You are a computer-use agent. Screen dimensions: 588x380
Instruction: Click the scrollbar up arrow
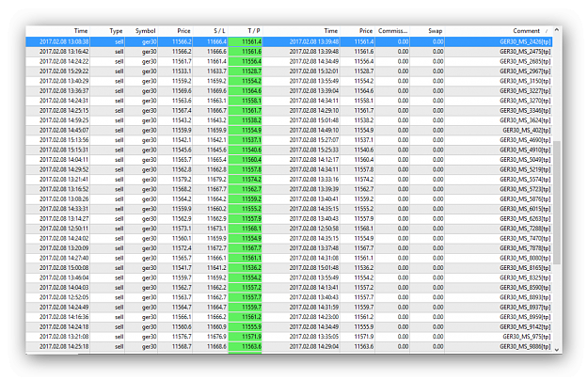pyautogui.click(x=557, y=29)
